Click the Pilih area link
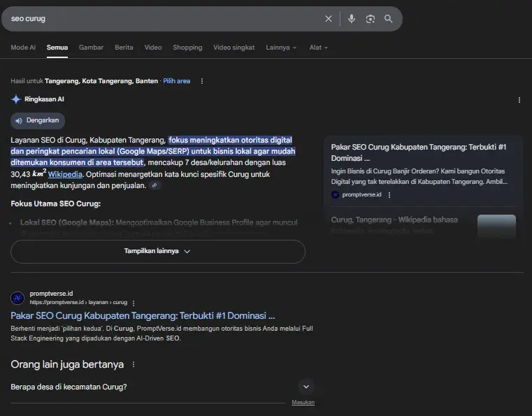532x416 pixels. click(x=176, y=81)
